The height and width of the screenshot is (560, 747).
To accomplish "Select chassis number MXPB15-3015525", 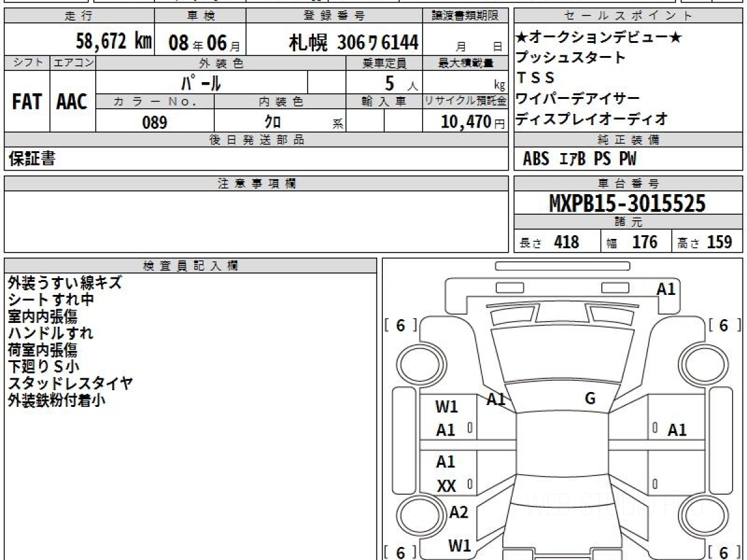I will point(627,203).
